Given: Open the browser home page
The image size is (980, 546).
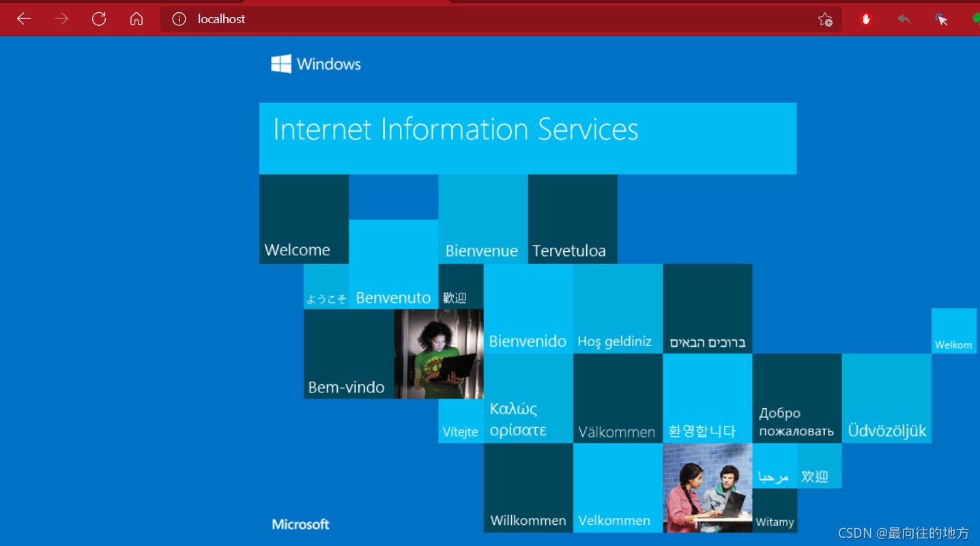Looking at the screenshot, I should (x=136, y=19).
